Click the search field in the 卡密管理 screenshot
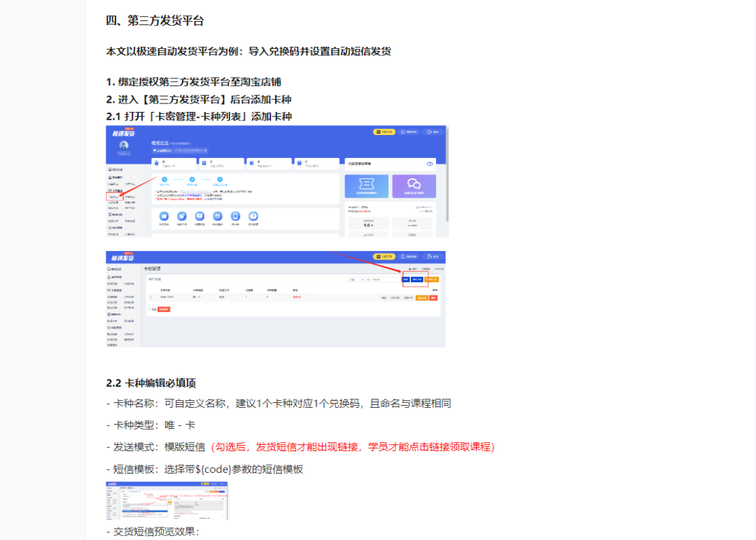Image resolution: width=756 pixels, height=540 pixels. click(x=383, y=279)
